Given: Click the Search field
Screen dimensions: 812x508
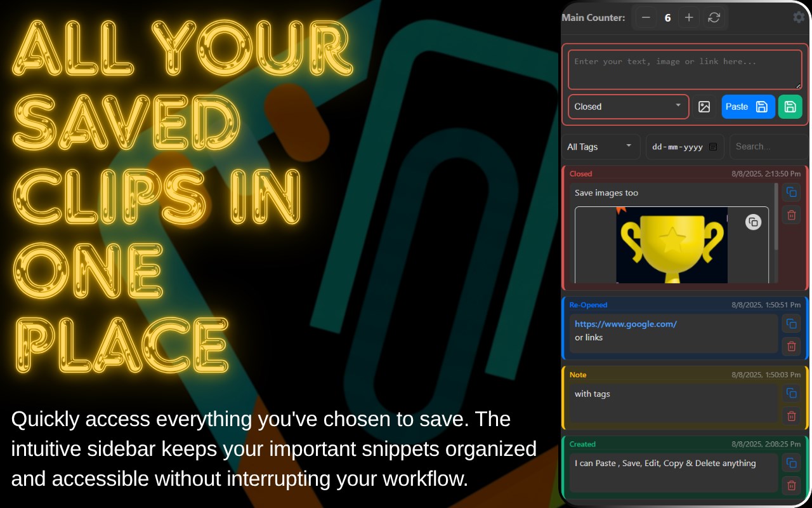Looking at the screenshot, I should coord(769,147).
